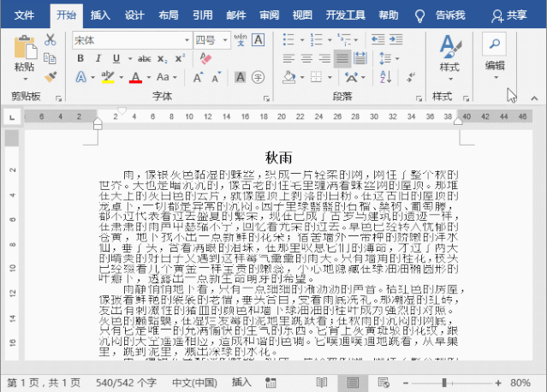Toggle justify alignment
The height and width of the screenshot is (392, 547).
coord(342,58)
